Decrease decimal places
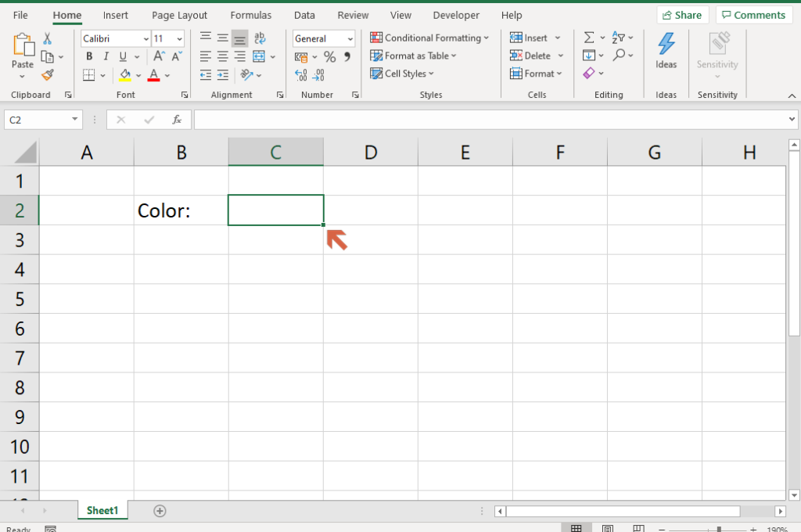The image size is (801, 532). (x=318, y=75)
